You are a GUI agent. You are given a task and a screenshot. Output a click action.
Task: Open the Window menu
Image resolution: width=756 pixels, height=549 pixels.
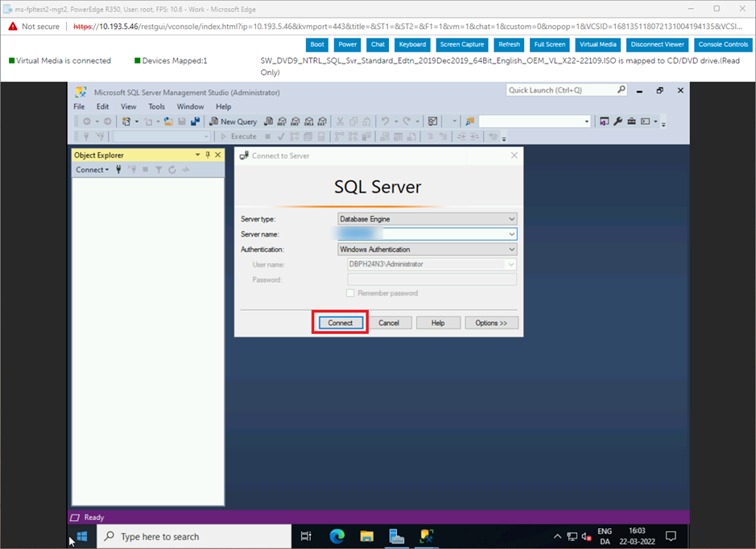tap(190, 106)
